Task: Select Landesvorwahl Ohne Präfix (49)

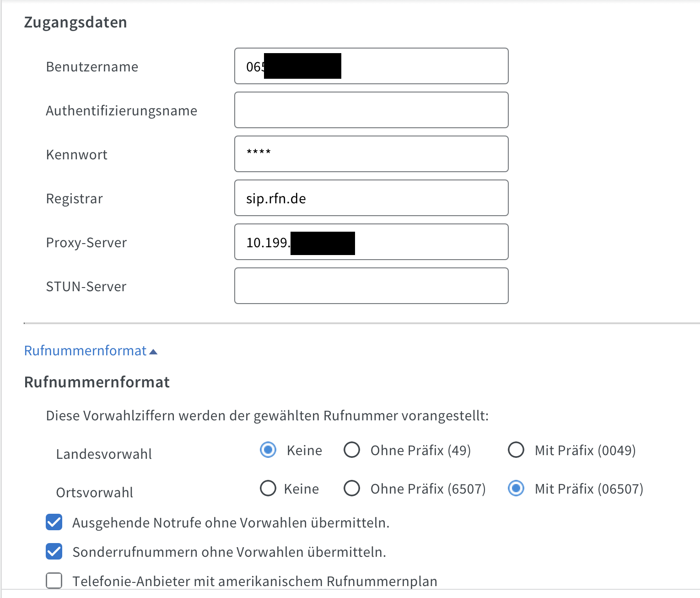Action: pos(352,450)
